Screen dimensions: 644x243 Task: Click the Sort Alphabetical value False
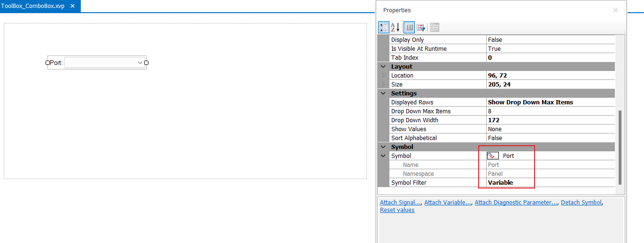551,138
